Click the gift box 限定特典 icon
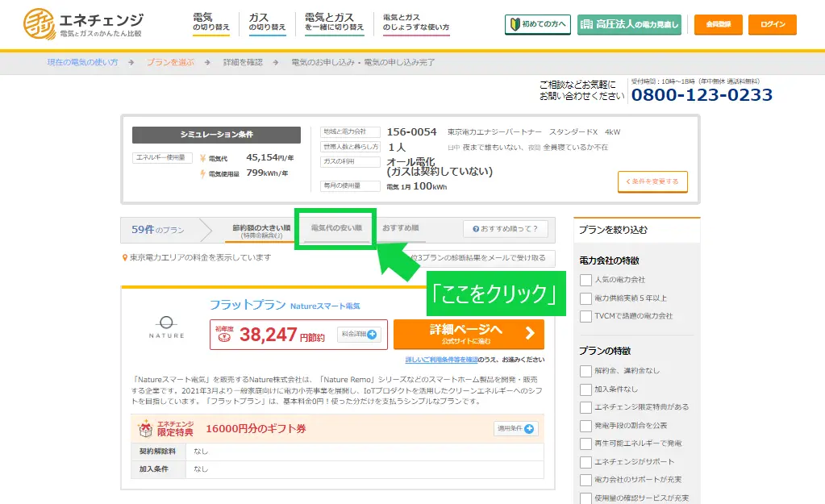The image size is (825, 504). point(145,429)
